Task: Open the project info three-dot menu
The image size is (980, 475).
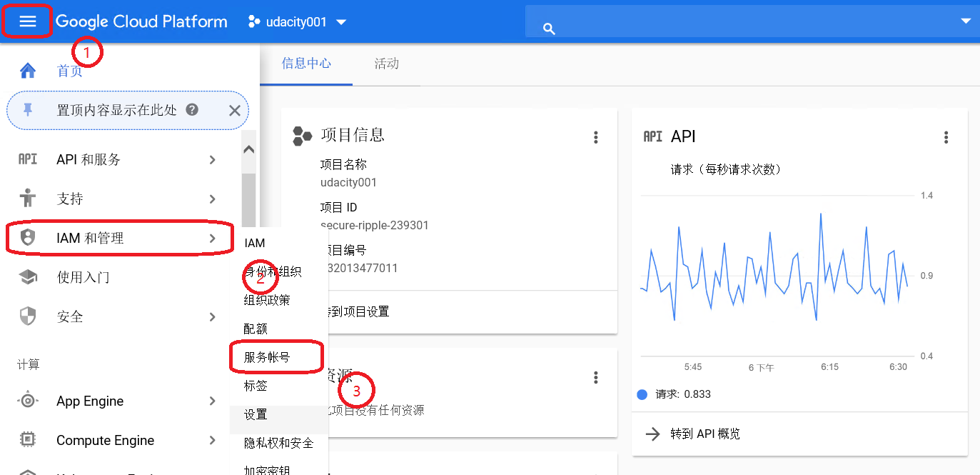Action: [596, 138]
